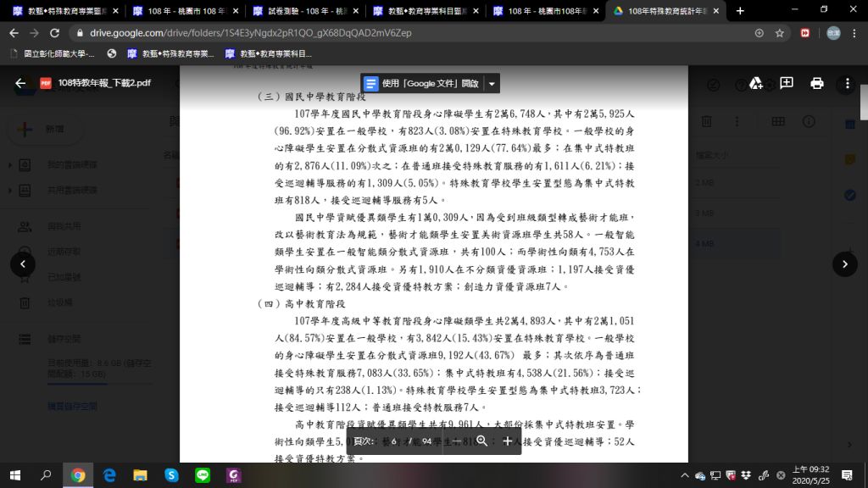The width and height of the screenshot is (868, 488).
Task: Open Drive settings with the gear icon
Action: click(771, 85)
